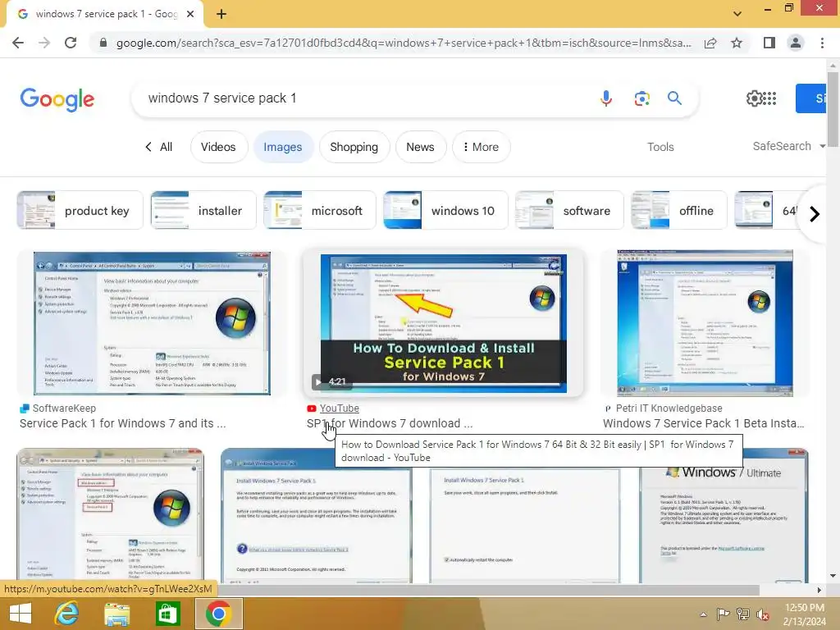Go back to the previous page
The width and height of the screenshot is (840, 630).
18,43
